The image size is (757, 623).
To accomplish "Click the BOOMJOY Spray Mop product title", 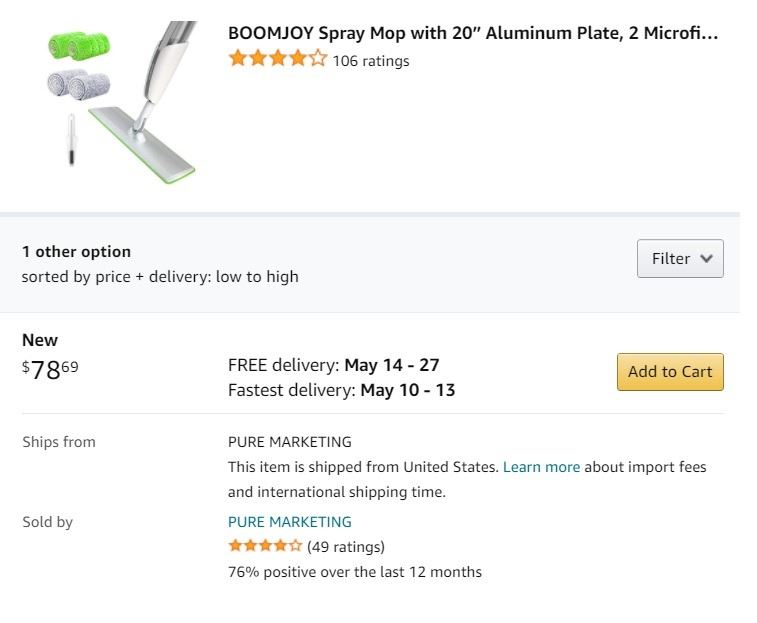I will pos(473,33).
